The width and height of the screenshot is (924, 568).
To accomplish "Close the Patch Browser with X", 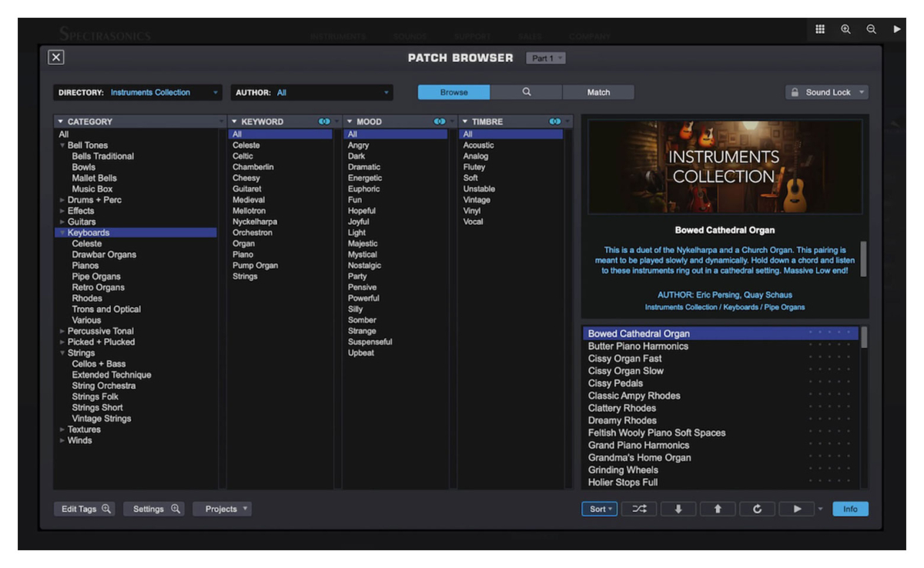I will 56,57.
